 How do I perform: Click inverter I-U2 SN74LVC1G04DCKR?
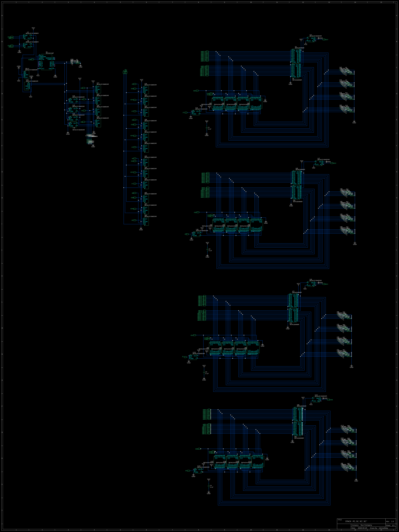click(x=73, y=100)
